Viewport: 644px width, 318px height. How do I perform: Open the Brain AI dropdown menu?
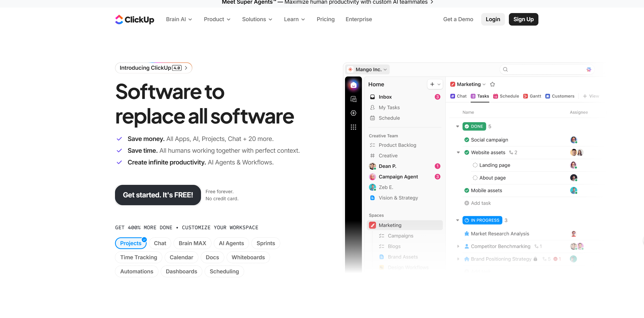pyautogui.click(x=179, y=19)
